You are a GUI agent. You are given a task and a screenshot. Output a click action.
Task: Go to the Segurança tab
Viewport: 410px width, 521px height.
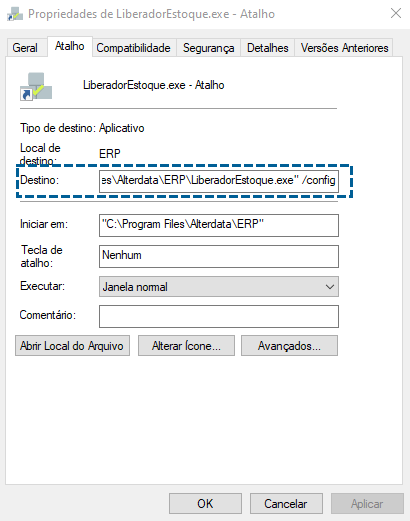208,48
